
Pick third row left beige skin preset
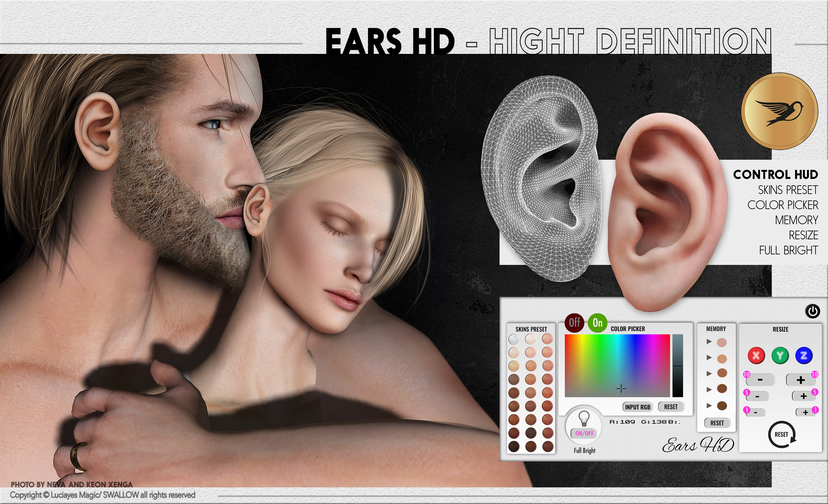click(514, 366)
